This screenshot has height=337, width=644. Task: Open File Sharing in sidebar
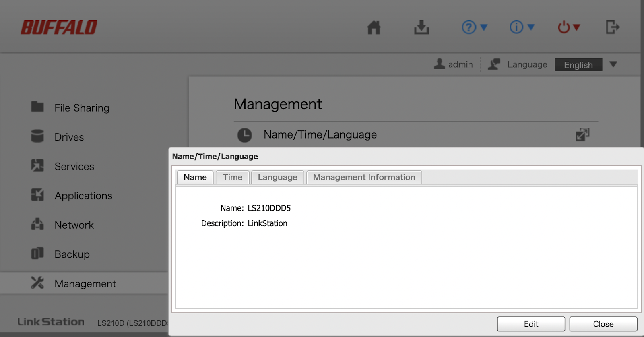pos(82,108)
